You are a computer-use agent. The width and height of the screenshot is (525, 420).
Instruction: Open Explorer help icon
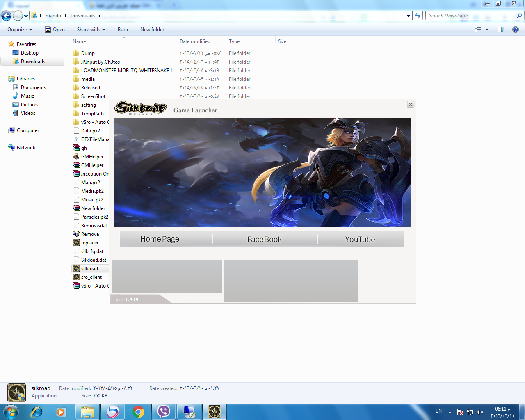click(516, 30)
